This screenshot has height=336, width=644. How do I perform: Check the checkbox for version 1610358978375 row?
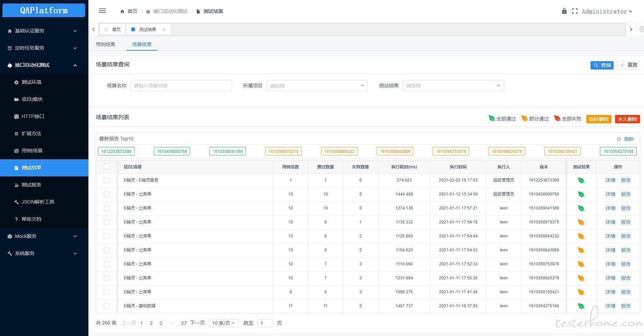(107, 222)
